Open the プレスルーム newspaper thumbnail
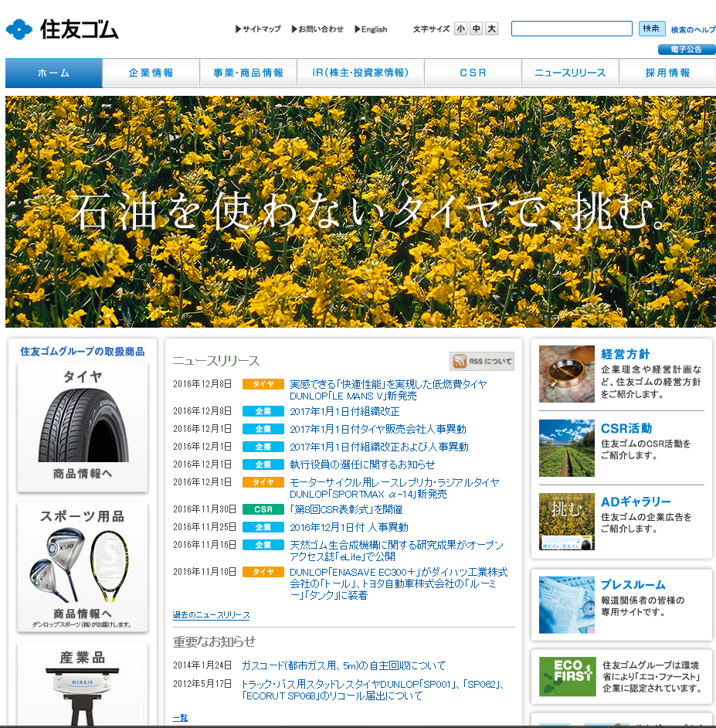 [x=566, y=604]
